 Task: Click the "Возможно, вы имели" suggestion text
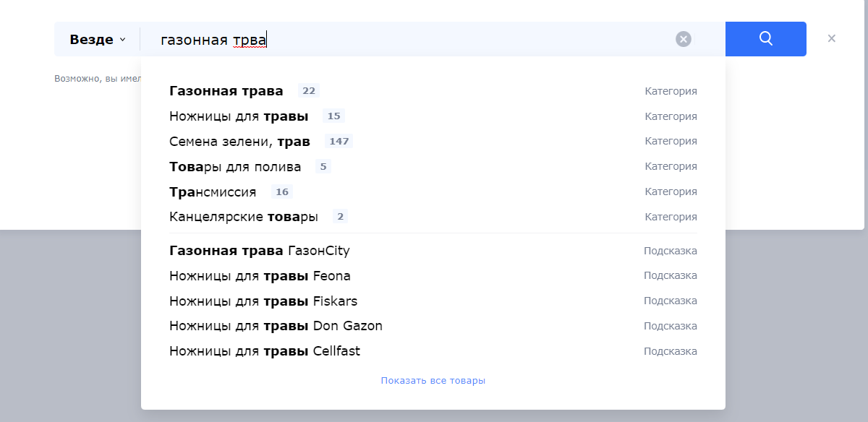click(97, 78)
